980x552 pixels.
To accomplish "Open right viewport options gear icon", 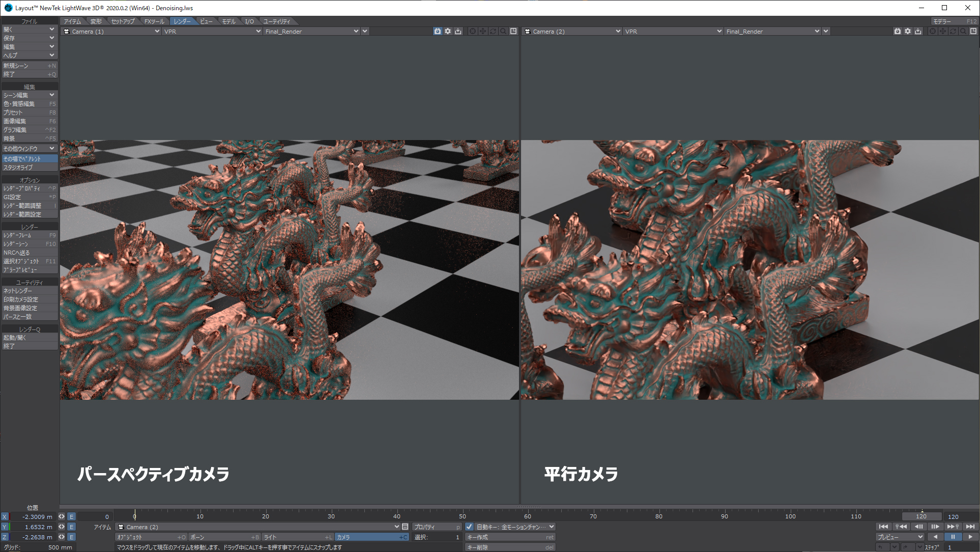I will (908, 31).
